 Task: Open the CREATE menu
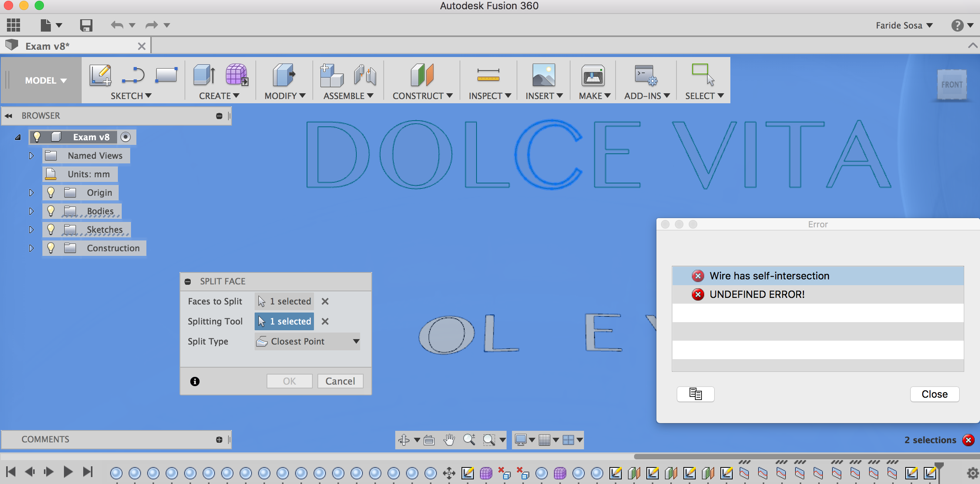pos(219,96)
